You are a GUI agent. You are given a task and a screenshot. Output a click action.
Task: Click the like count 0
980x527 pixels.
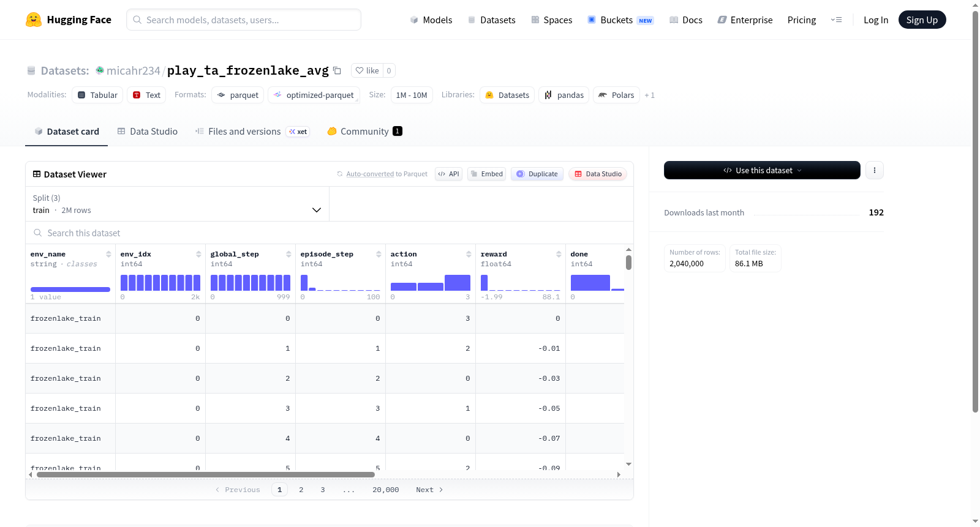(x=389, y=70)
